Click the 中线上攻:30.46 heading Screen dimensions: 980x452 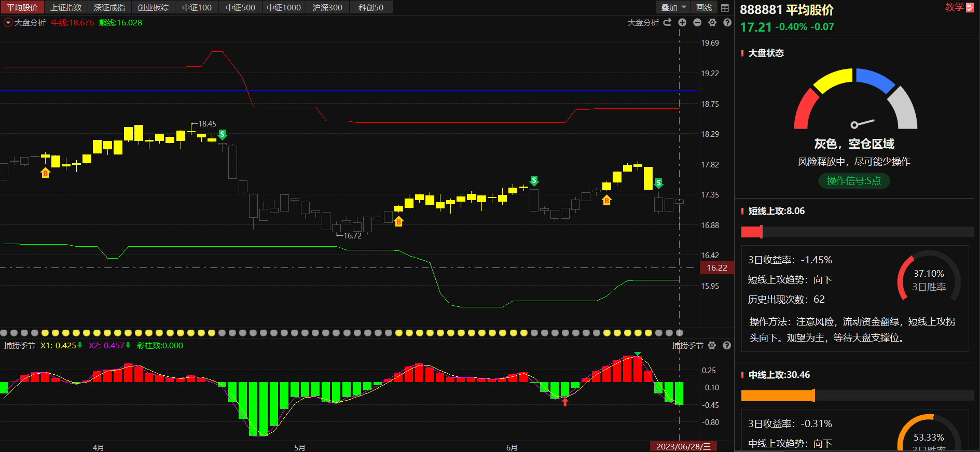[779, 375]
